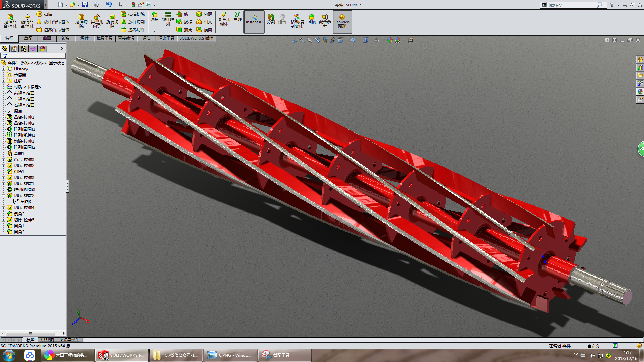Toggle the Instant3D button

[x=254, y=21]
